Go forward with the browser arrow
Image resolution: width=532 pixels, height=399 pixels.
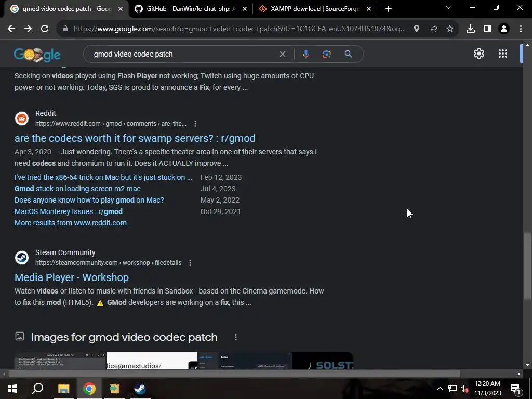click(28, 29)
